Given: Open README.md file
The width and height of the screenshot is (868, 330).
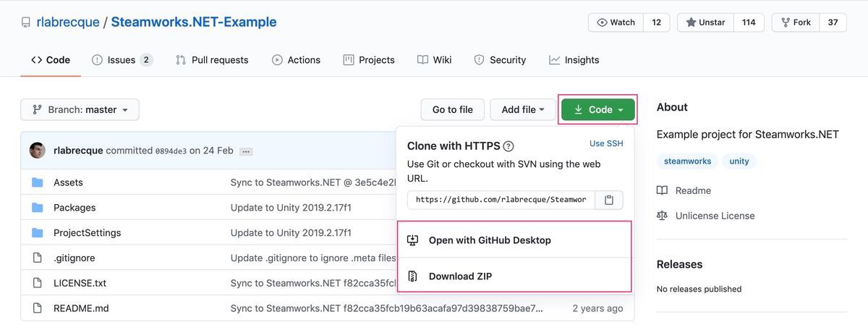Looking at the screenshot, I should click(81, 308).
